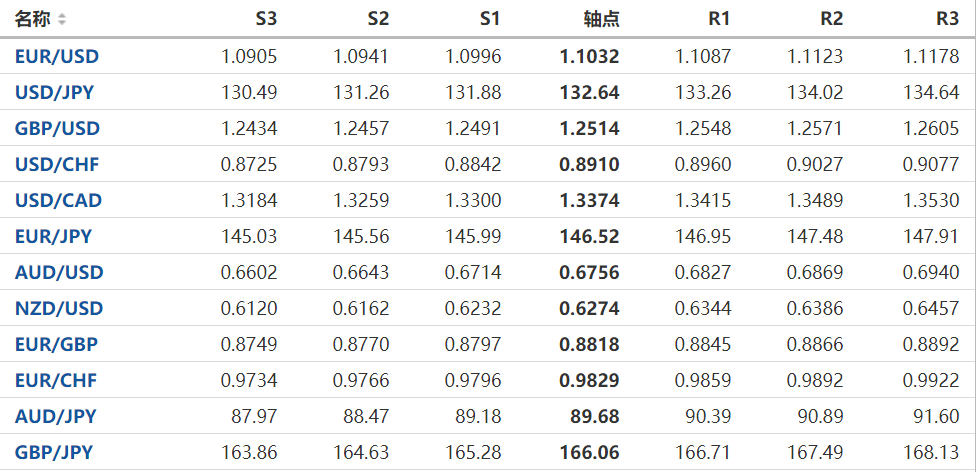This screenshot has width=977, height=472.
Task: Open the NZD/USD pair link
Action: tap(58, 309)
